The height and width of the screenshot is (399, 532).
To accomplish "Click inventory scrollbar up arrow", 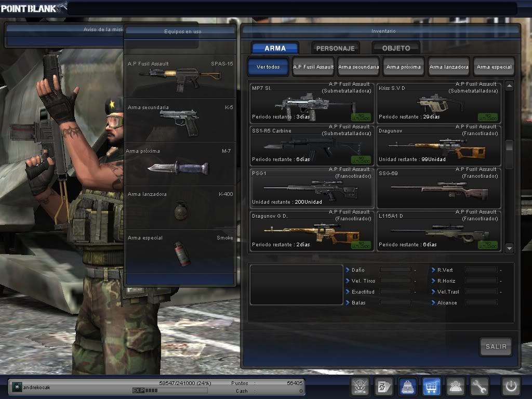I will point(509,86).
